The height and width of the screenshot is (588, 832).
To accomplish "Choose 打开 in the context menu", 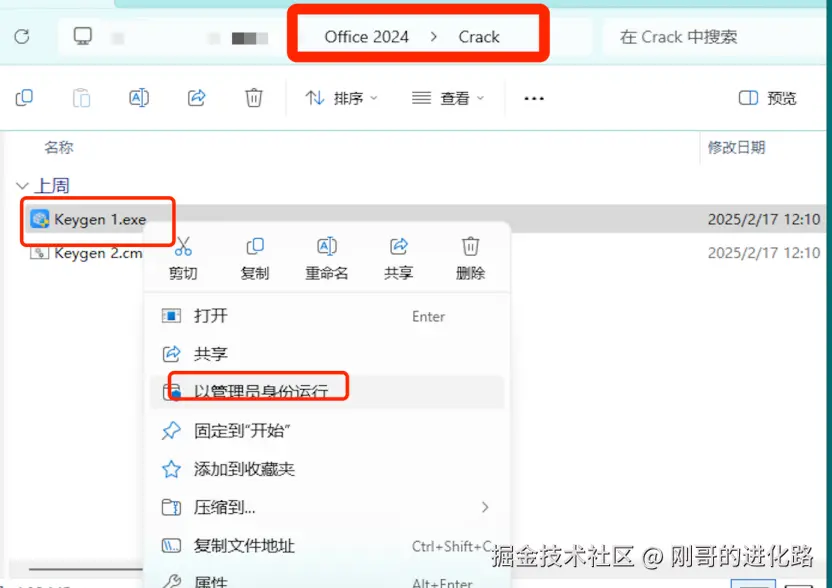I will [327, 316].
